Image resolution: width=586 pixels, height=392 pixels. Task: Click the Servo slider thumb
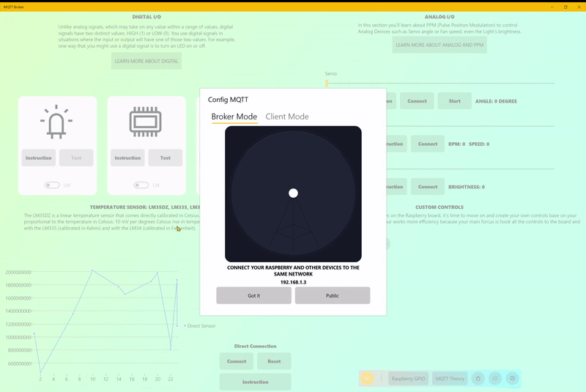pyautogui.click(x=327, y=83)
